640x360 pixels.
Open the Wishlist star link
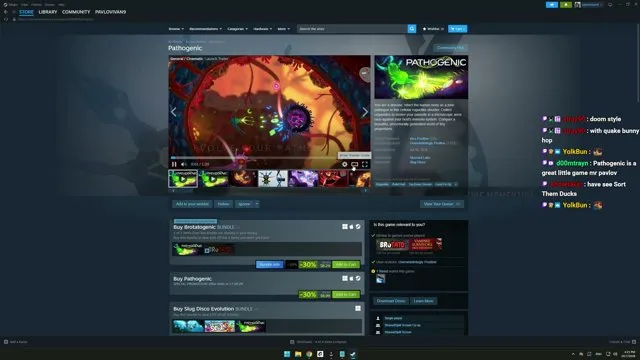433,29
